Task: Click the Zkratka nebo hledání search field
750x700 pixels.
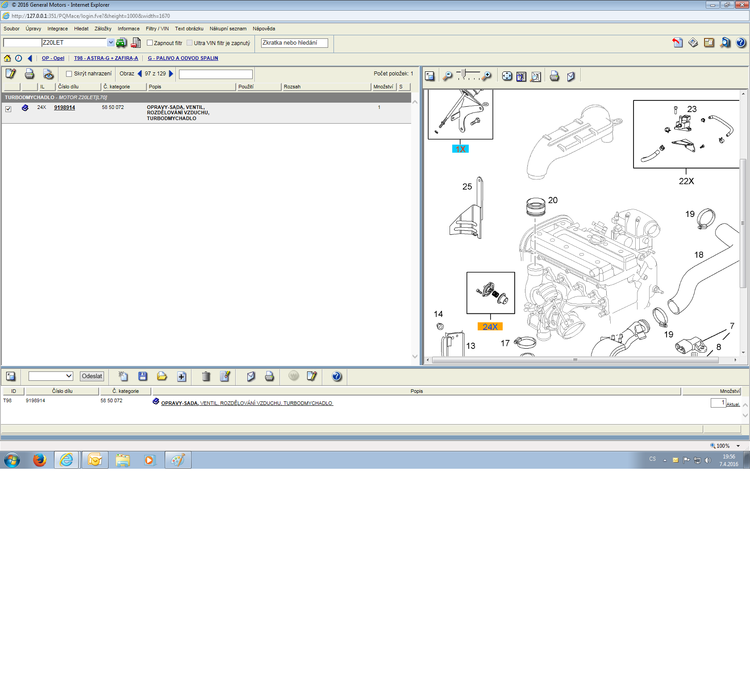Action: (x=294, y=43)
